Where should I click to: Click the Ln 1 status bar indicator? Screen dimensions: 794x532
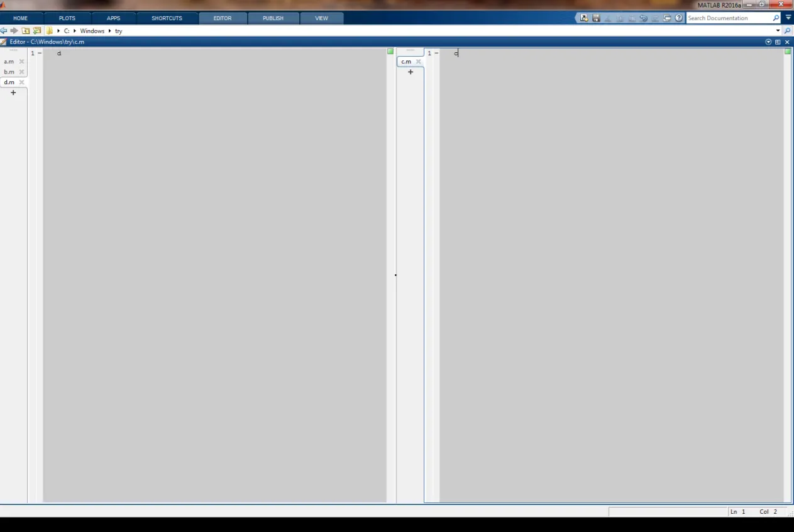click(737, 512)
